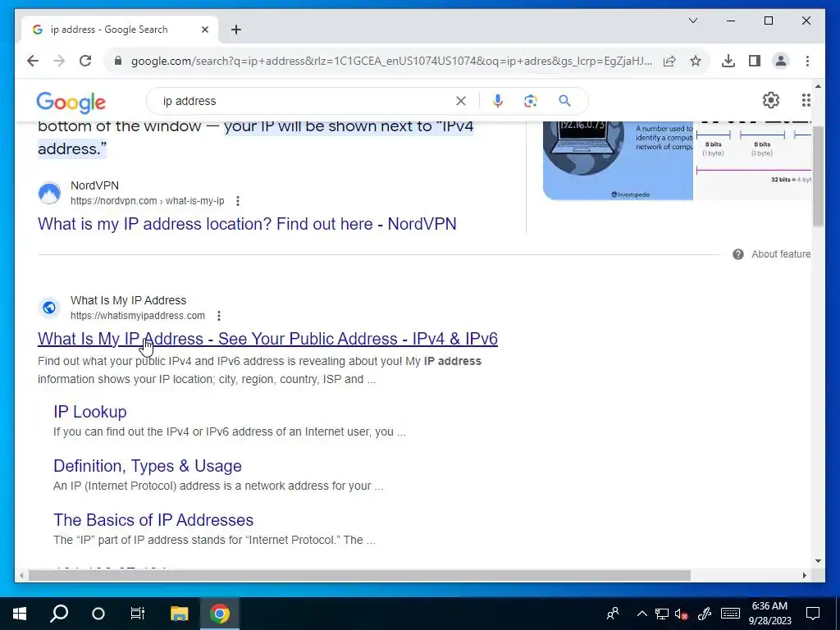Open the clock showing 6:36 AM
This screenshot has width=840, height=630.
tap(769, 614)
